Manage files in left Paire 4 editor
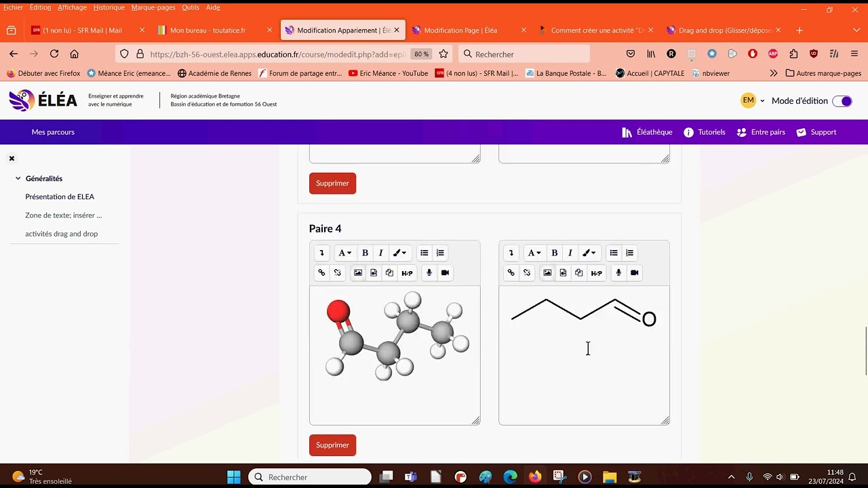The height and width of the screenshot is (488, 868). [389, 272]
